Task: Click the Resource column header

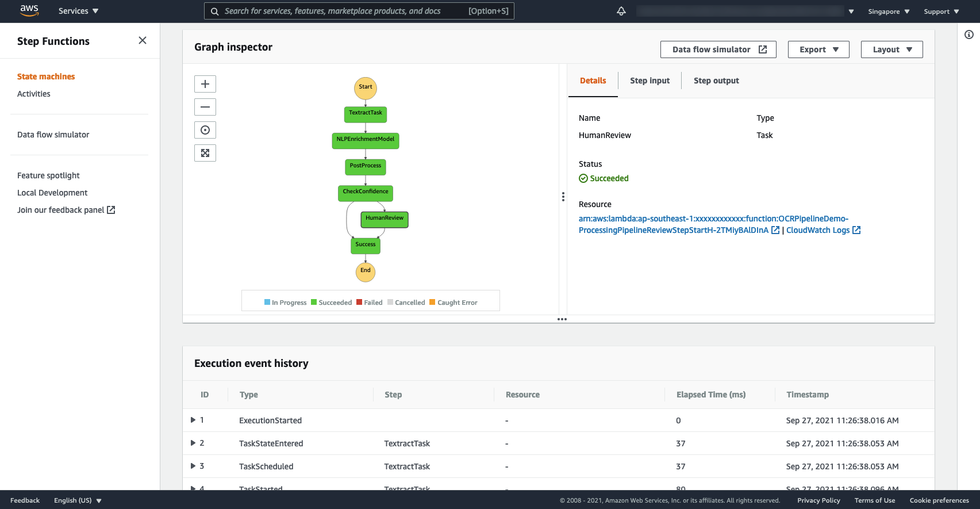Action: (x=522, y=395)
